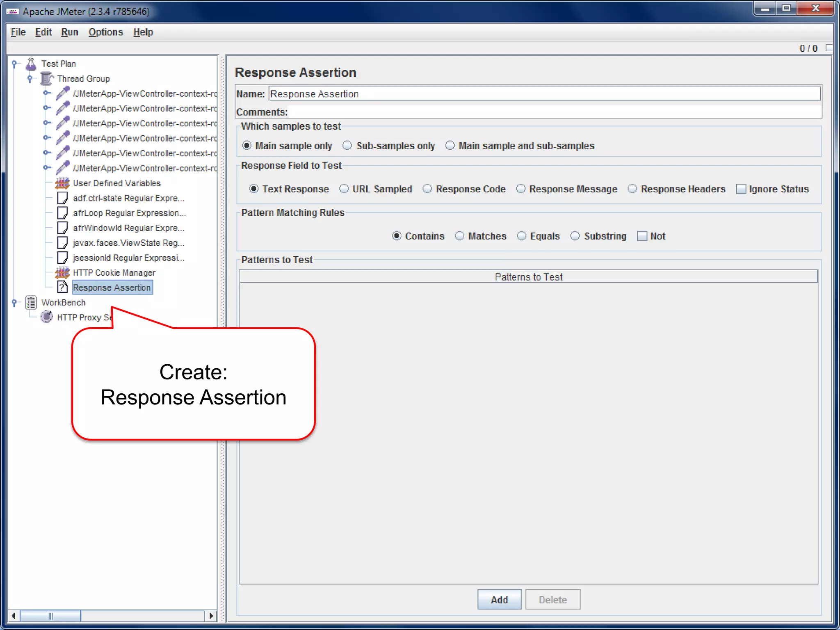Viewport: 840px width, 630px height.
Task: Select URL Sampled field option
Action: click(x=344, y=189)
